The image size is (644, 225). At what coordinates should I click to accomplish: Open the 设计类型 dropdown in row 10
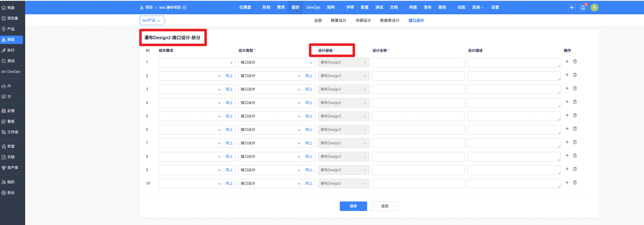point(271,184)
